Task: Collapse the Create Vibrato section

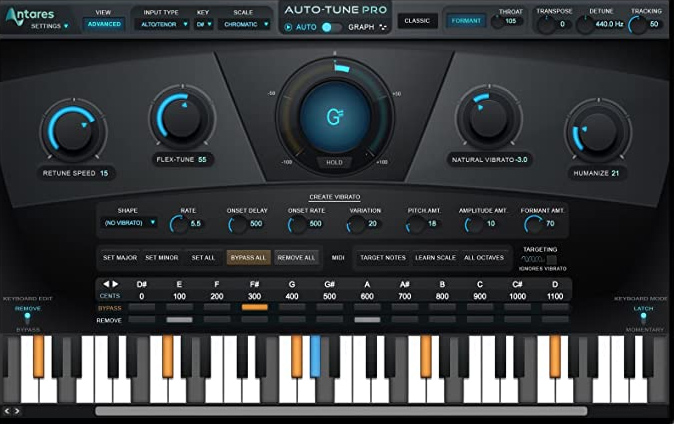Action: coord(335,197)
